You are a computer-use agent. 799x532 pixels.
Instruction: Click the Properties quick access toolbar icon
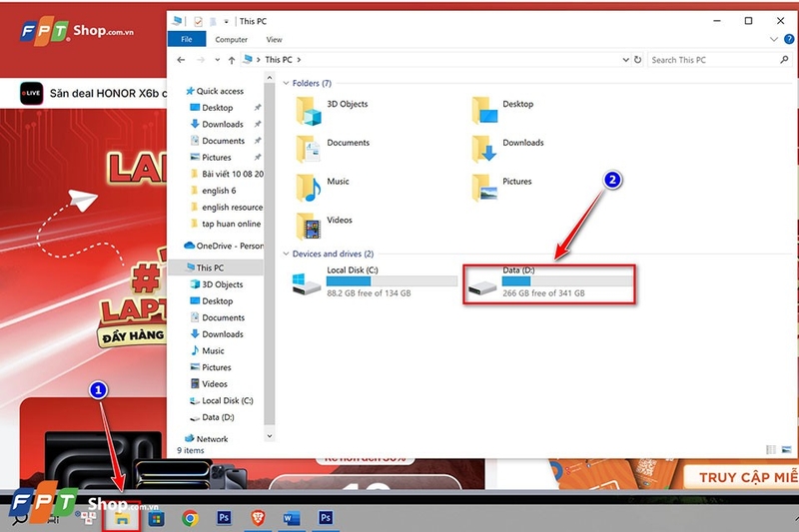[x=198, y=21]
